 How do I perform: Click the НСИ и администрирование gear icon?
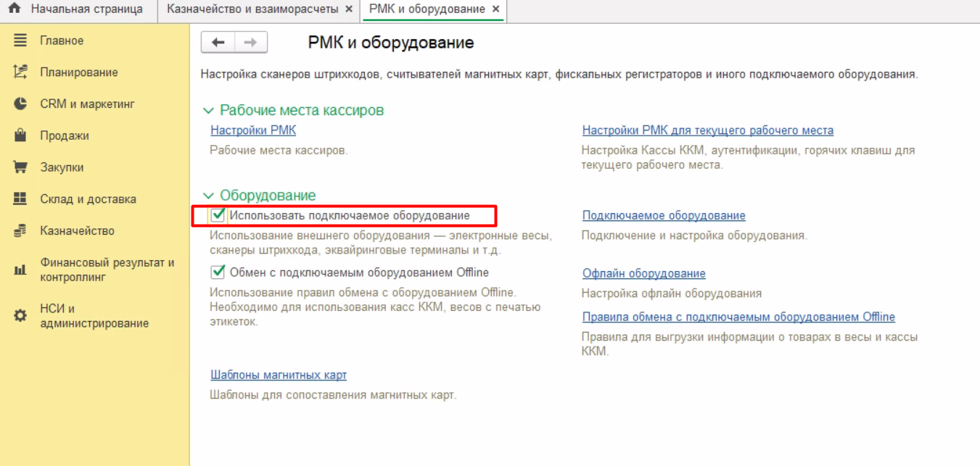20,316
